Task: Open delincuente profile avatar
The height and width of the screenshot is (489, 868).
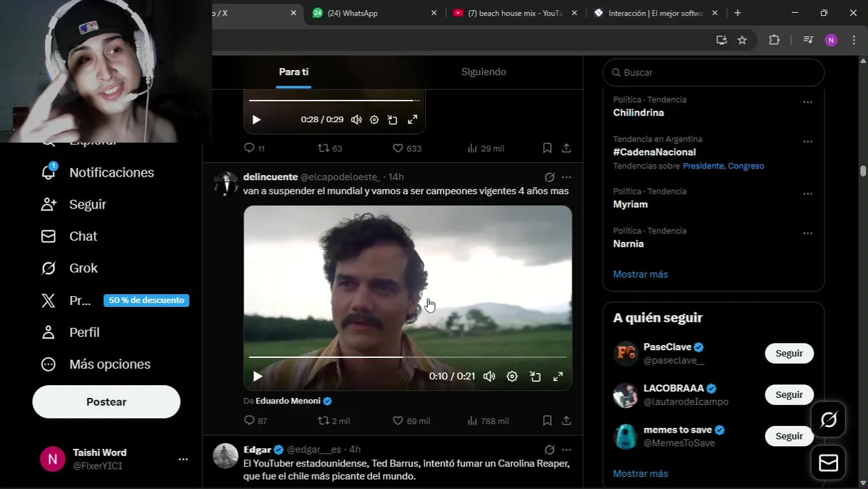Action: [225, 183]
